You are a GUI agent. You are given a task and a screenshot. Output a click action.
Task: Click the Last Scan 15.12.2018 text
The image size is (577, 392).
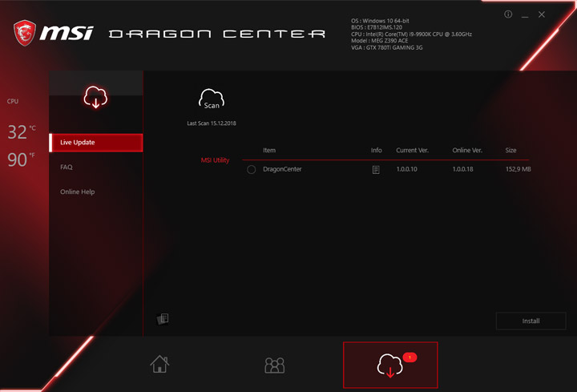(x=212, y=123)
